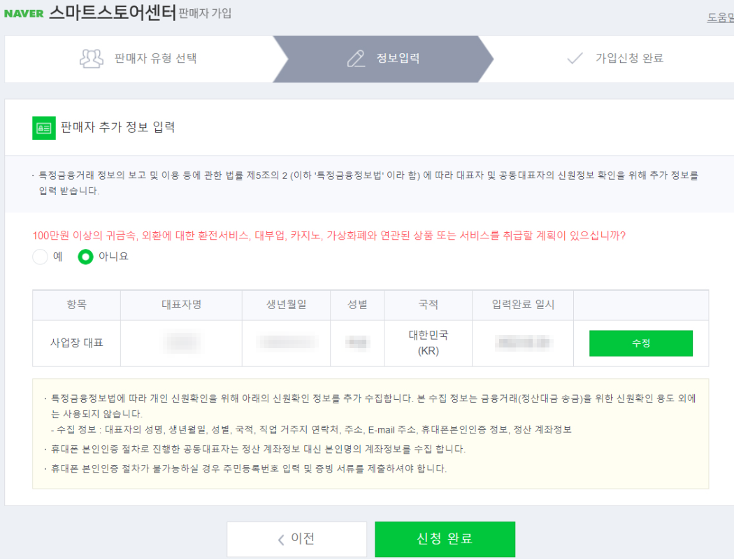
Task: Click the 대한민국 (KR) nationality cell
Action: tap(429, 343)
